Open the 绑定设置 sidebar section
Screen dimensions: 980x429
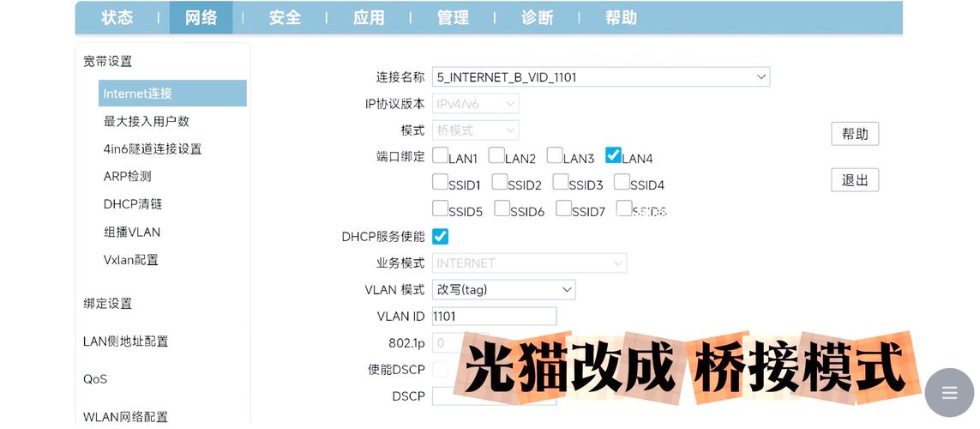point(107,304)
